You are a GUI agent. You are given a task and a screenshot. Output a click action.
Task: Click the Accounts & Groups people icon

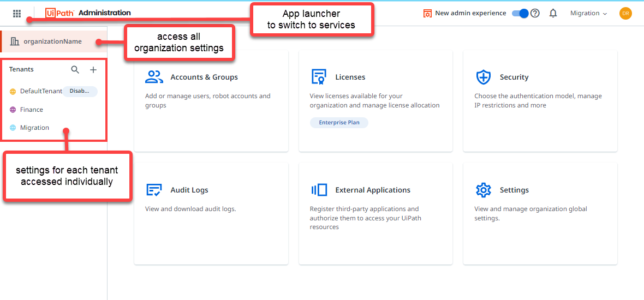click(x=154, y=77)
